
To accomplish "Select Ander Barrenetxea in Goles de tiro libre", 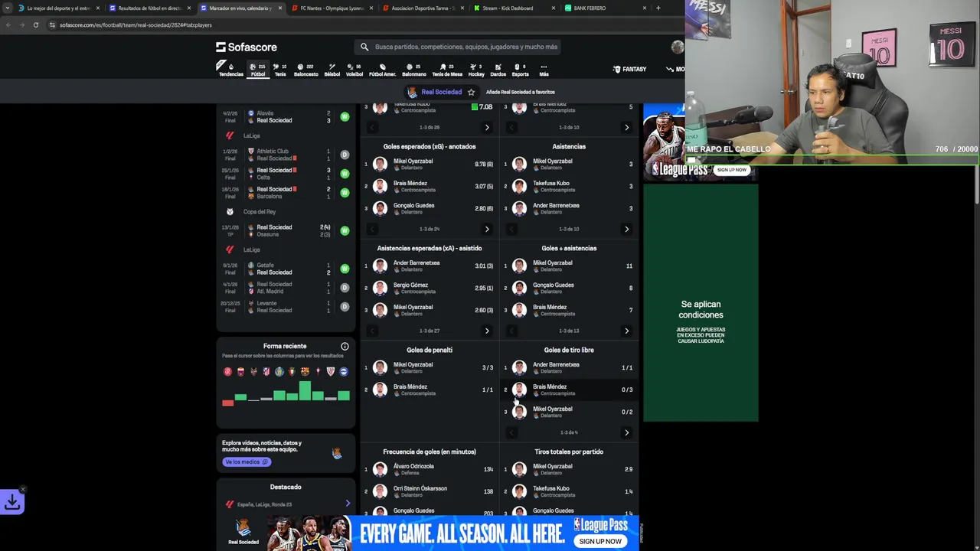I will click(x=569, y=367).
